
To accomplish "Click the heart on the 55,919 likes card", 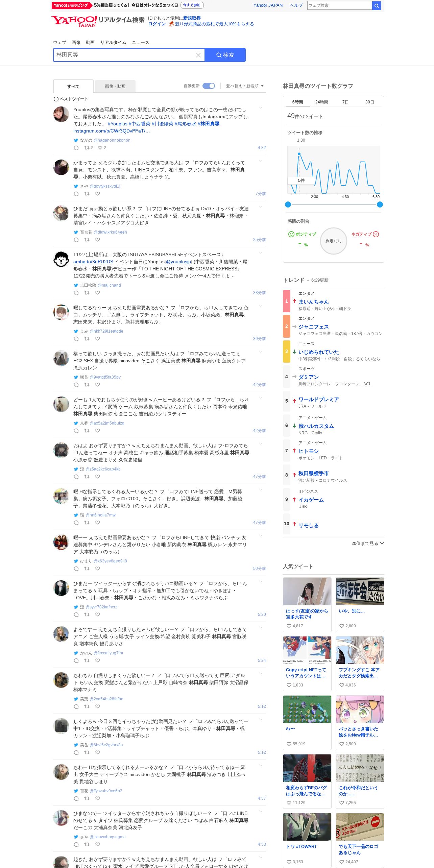I will pyautogui.click(x=289, y=744).
